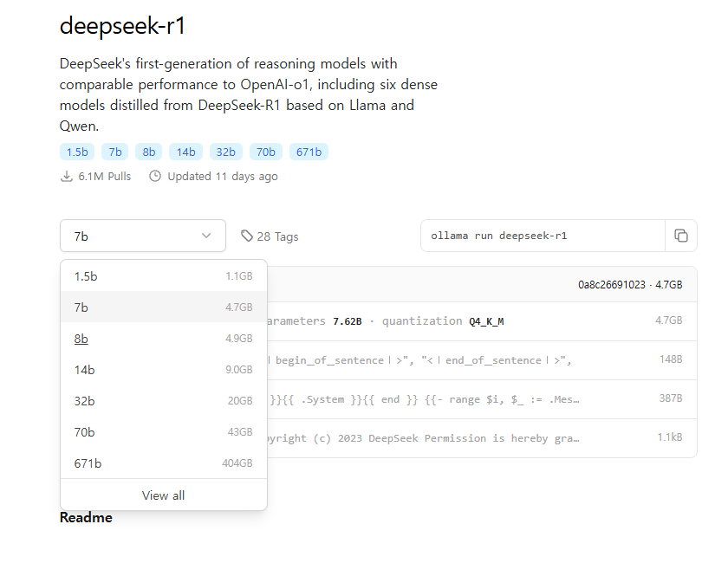
Task: Click the ollama run command field
Action: coord(543,236)
